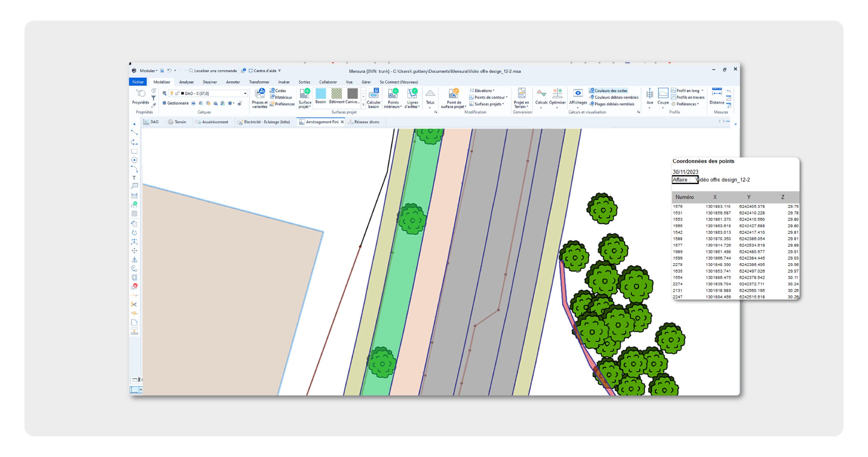The image size is (868, 457).
Task: Click the Projet en Terrain conversion icon
Action: tap(521, 94)
